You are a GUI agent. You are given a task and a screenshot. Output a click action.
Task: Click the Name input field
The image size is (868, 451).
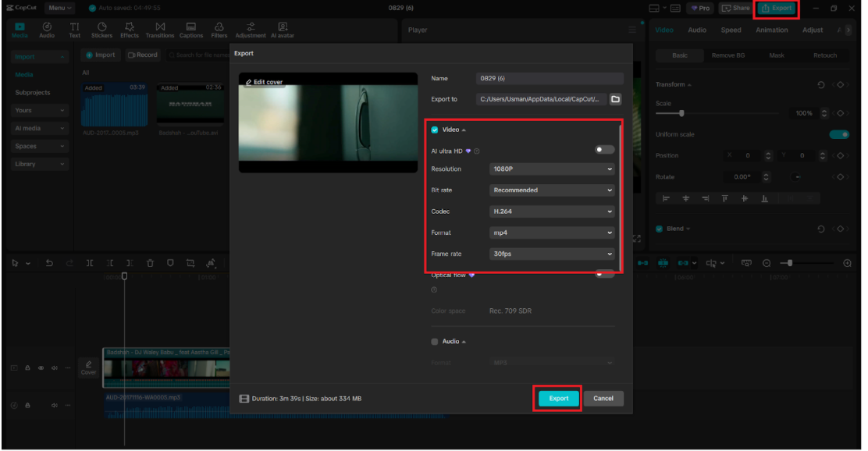[x=550, y=79]
